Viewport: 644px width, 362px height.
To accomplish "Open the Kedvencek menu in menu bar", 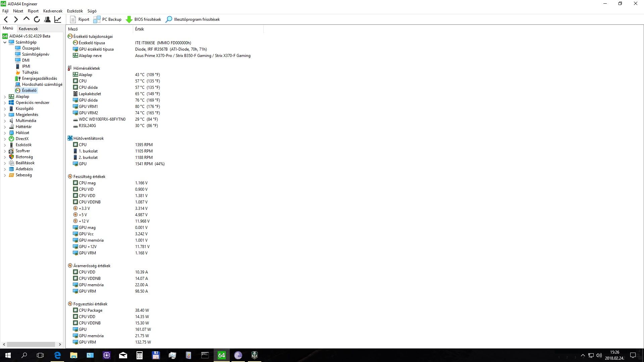I will (53, 11).
